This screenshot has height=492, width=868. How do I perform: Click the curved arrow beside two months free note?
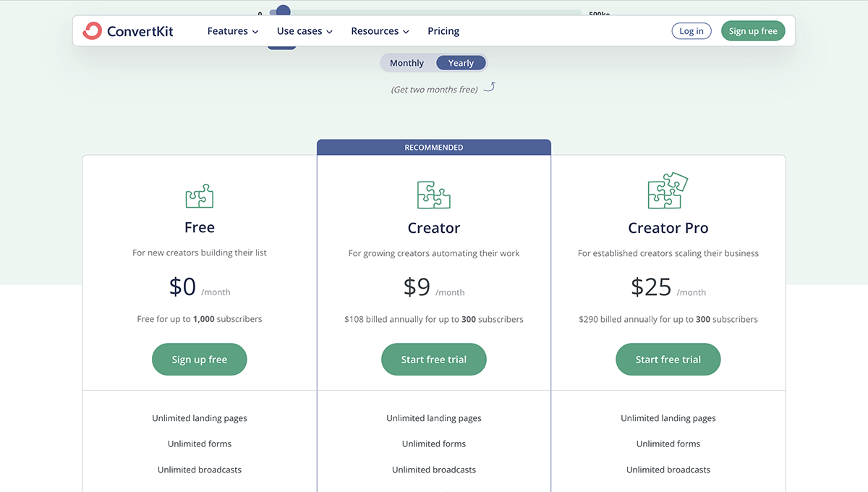point(490,86)
